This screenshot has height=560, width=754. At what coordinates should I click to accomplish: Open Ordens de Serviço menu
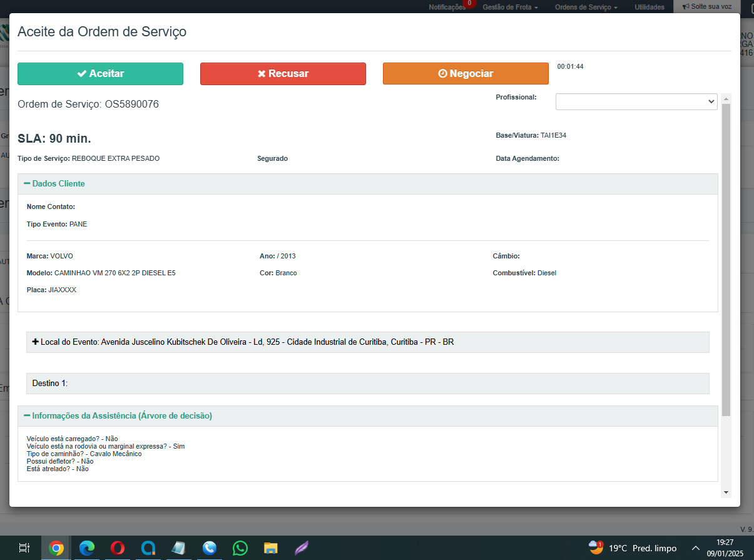(x=586, y=7)
